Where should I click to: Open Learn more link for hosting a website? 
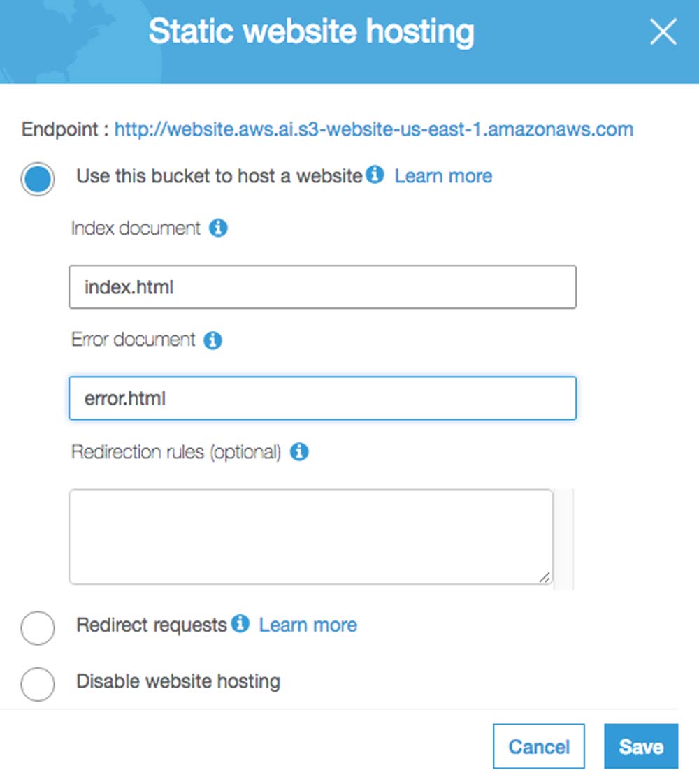[443, 176]
